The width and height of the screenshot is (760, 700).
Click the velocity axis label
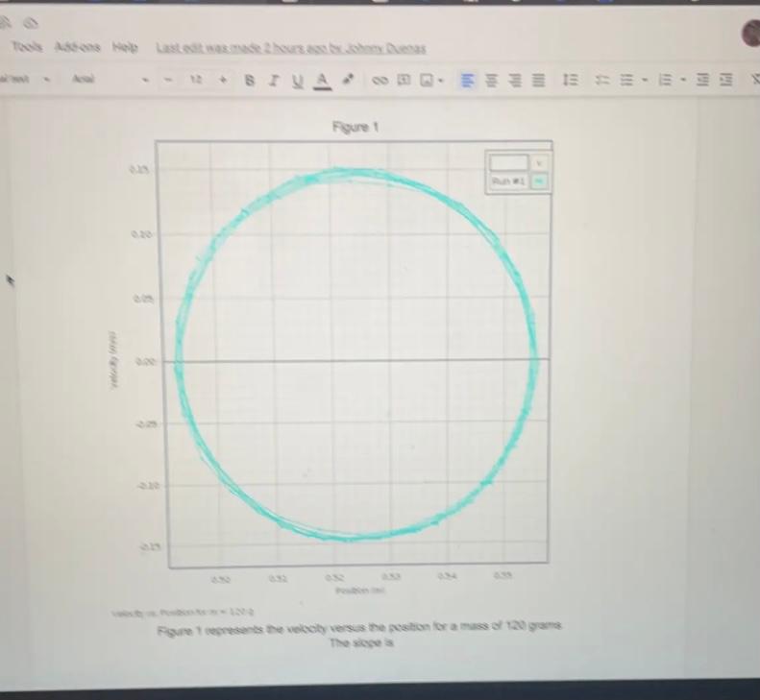(113, 360)
